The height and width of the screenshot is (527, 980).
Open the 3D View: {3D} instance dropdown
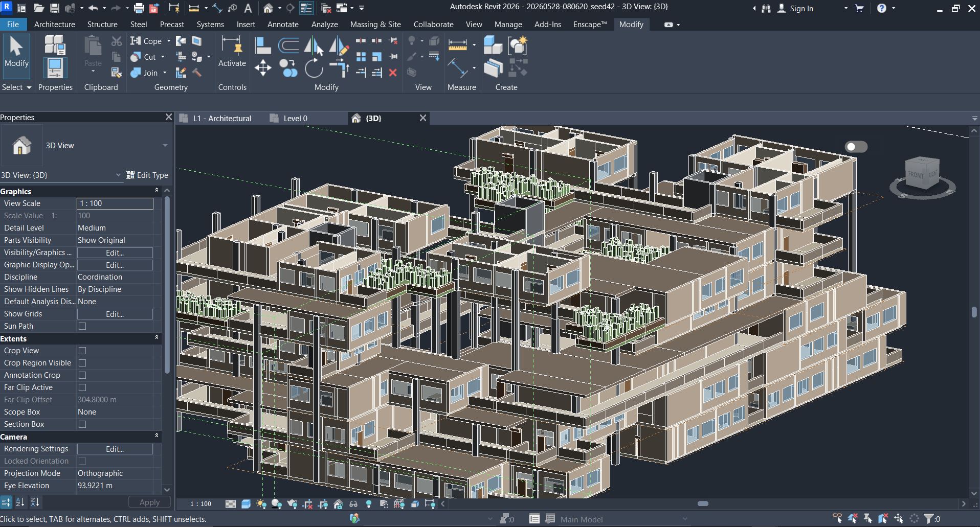click(x=118, y=175)
